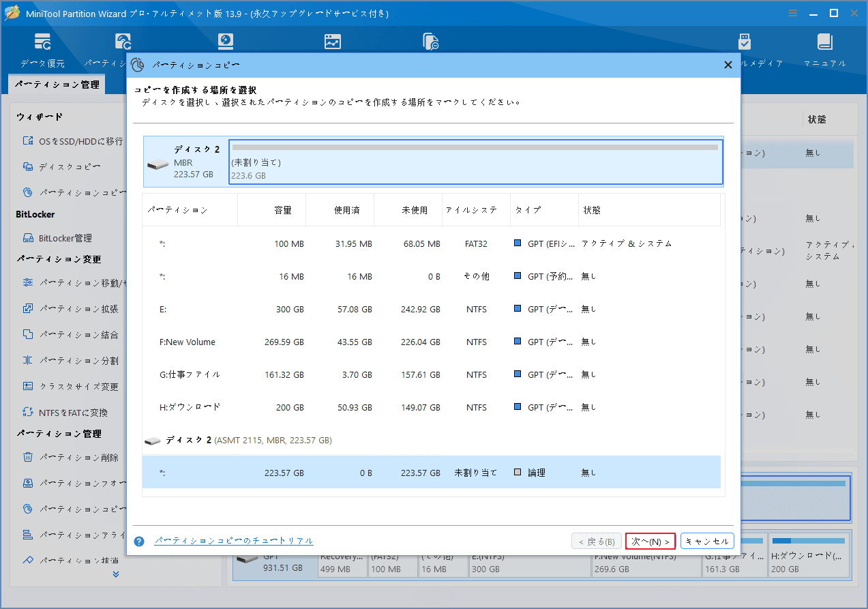Select 300 GB E:(NTFS) block in disk map
The height and width of the screenshot is (609, 868).
[528, 564]
